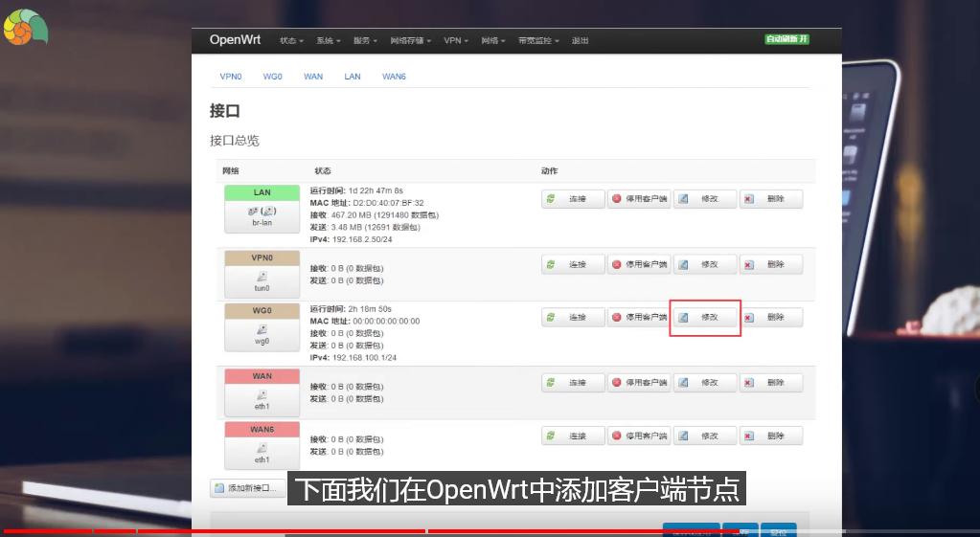Click the blue 复位 reset button
The height and width of the screenshot is (537, 980).
coord(779,530)
